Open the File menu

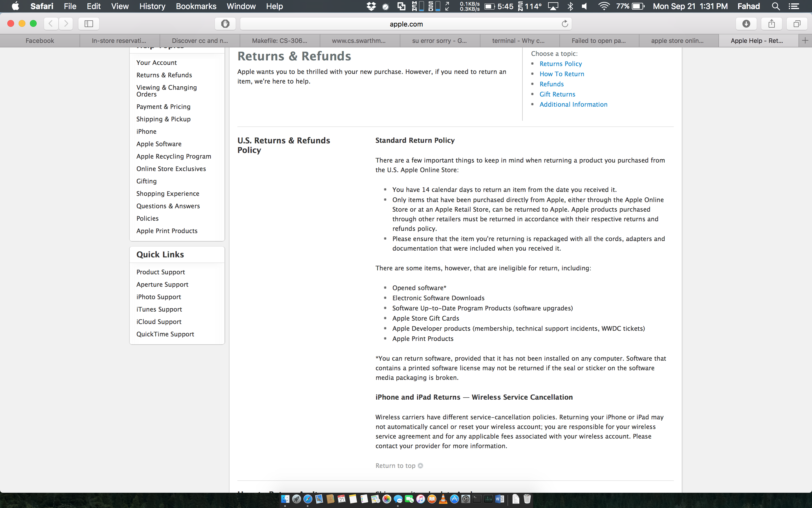pyautogui.click(x=70, y=6)
